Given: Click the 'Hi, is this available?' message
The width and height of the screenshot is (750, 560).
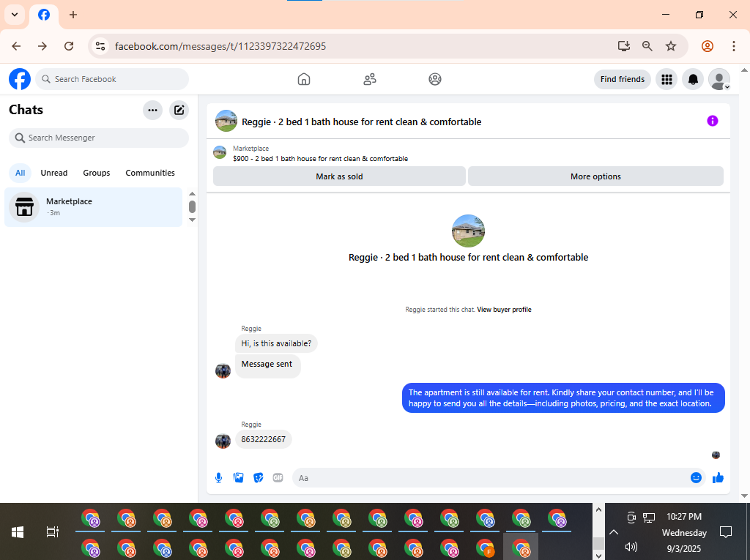Looking at the screenshot, I should (276, 343).
